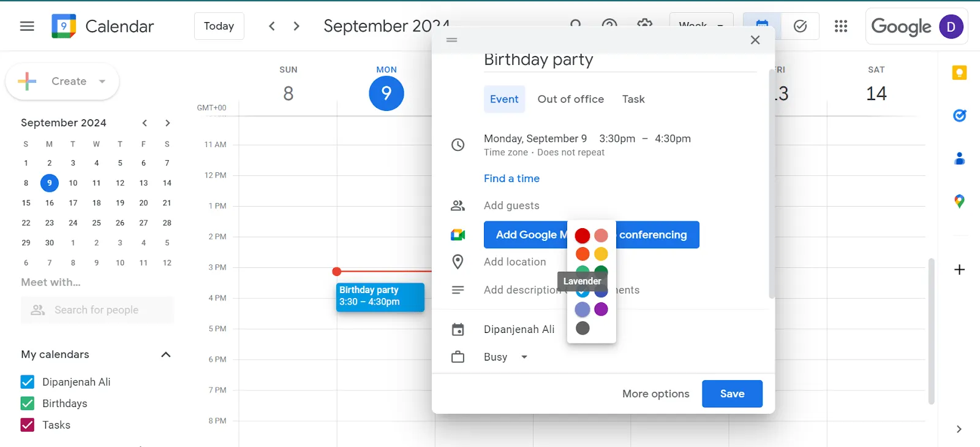Toggle the Birthdays calendar checkbox
Image resolution: width=980 pixels, height=447 pixels.
[28, 403]
